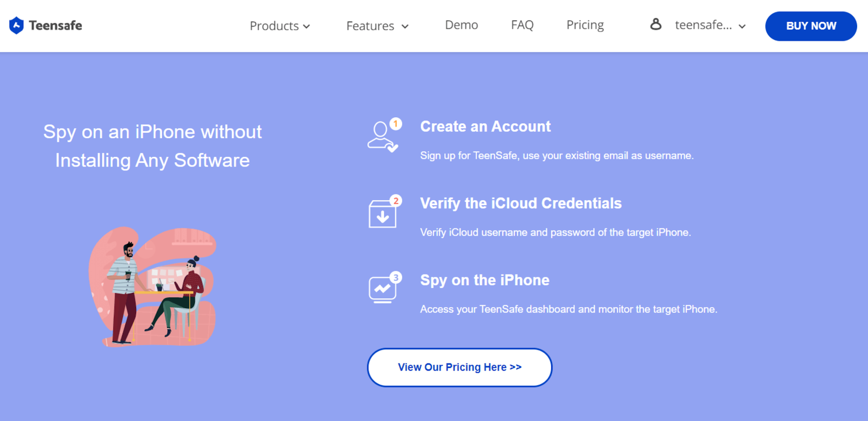Image resolution: width=868 pixels, height=421 pixels.
Task: Click View Our Pricing Here button
Action: click(459, 367)
